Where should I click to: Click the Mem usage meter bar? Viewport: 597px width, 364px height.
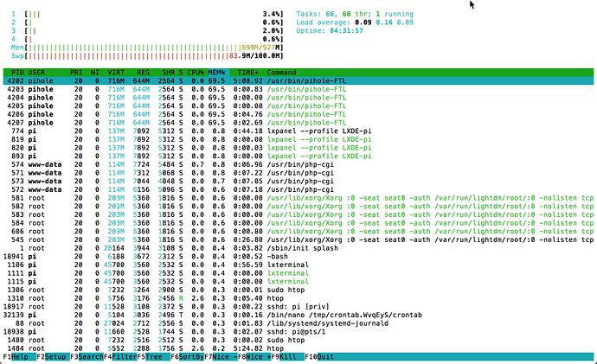click(130, 47)
